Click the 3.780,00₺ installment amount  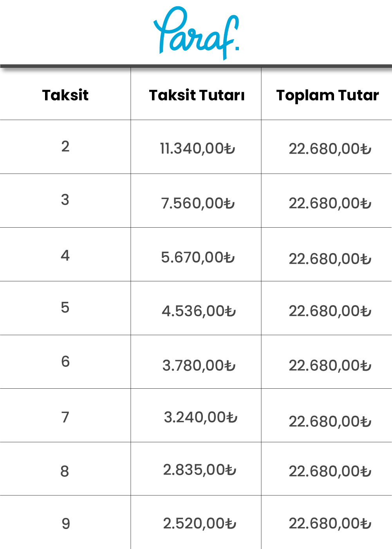tap(199, 366)
